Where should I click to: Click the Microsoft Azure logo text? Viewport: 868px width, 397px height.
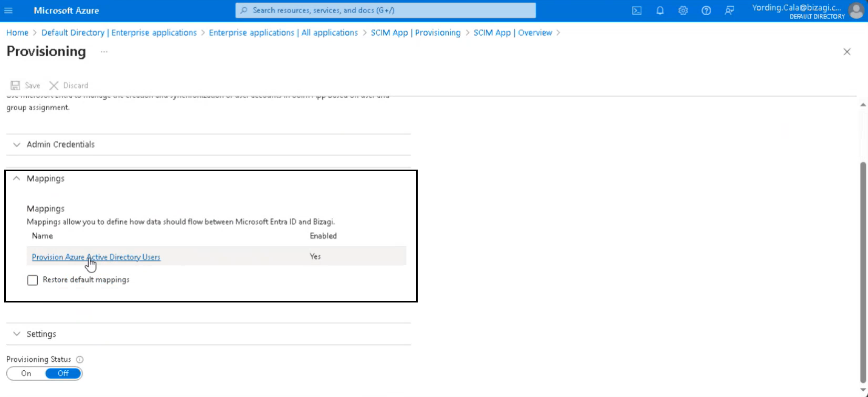click(66, 11)
